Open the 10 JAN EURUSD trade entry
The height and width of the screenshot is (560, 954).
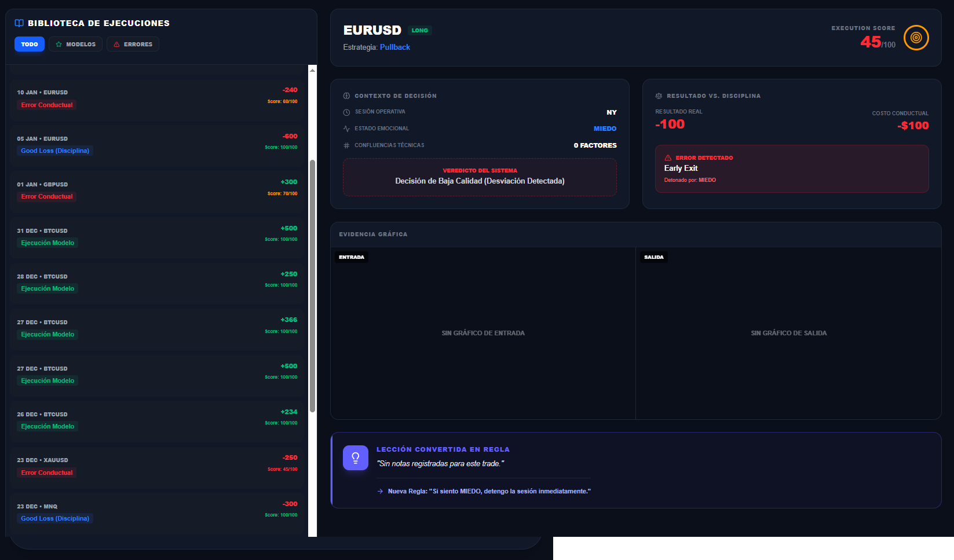(x=156, y=99)
